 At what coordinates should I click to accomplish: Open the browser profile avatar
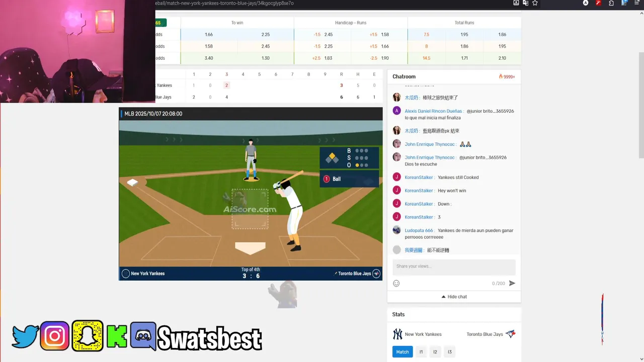tap(624, 3)
